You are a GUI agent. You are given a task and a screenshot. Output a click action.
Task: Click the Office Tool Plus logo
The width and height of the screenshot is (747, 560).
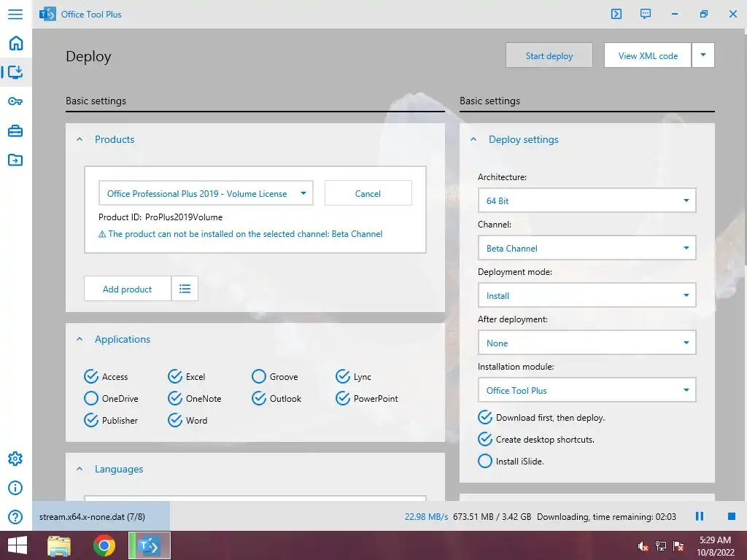(47, 15)
